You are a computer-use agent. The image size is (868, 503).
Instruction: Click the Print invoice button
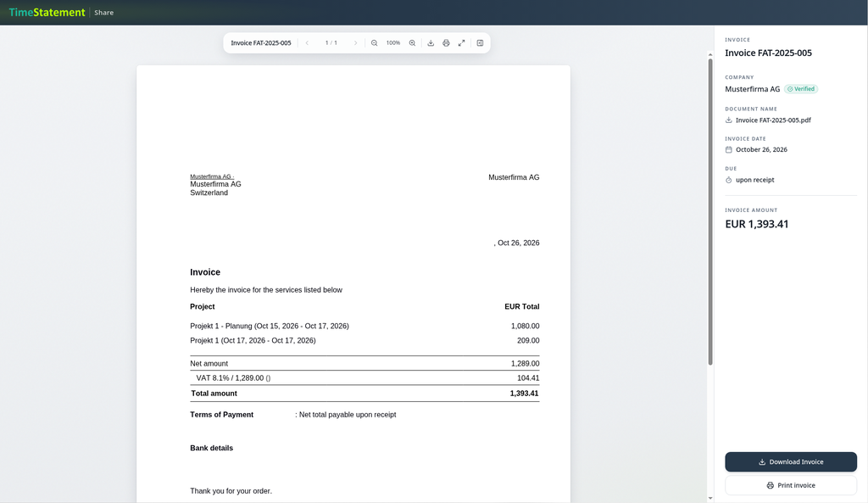(x=791, y=485)
